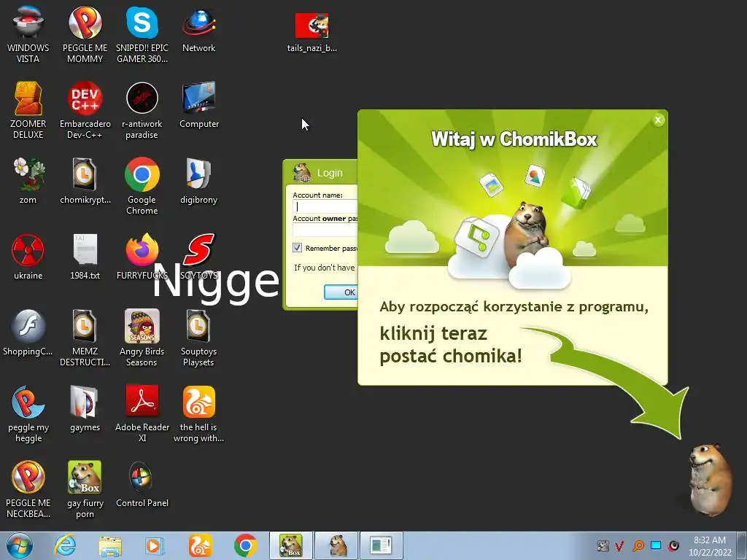Select the chomikrypt... desktop icon
The image size is (747, 560).
pyautogui.click(x=85, y=181)
